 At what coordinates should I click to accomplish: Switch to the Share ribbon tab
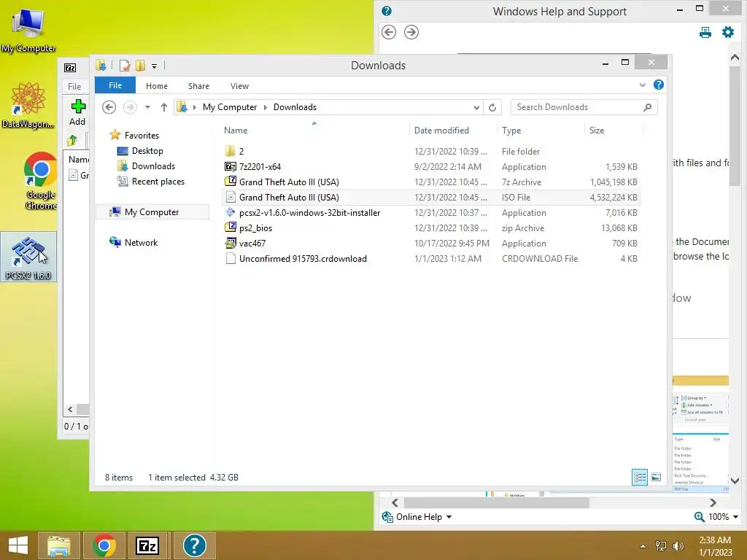coord(198,86)
